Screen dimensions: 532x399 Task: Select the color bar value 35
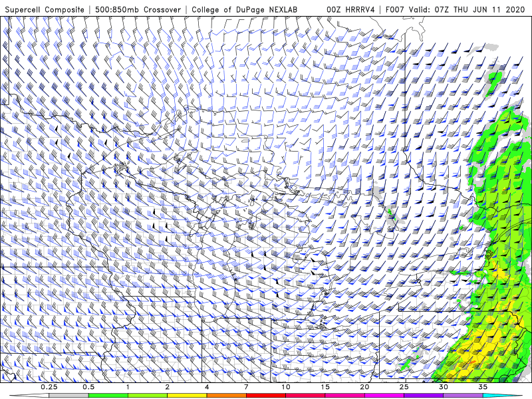click(483, 387)
